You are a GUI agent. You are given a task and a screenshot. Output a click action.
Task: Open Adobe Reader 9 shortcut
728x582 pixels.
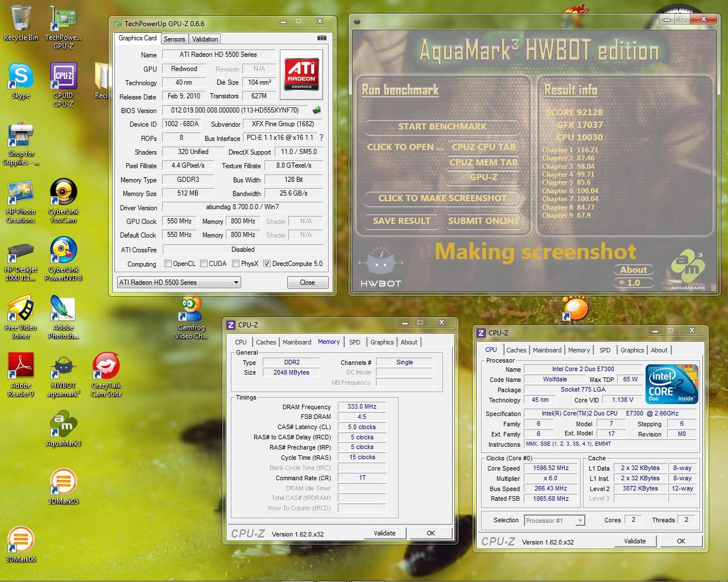pyautogui.click(x=20, y=376)
